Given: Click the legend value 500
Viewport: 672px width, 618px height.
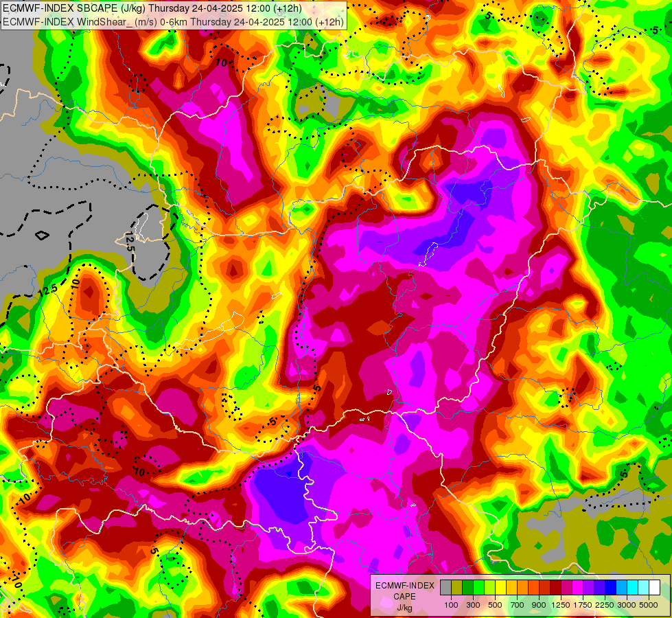Looking at the screenshot, I should click(495, 605).
